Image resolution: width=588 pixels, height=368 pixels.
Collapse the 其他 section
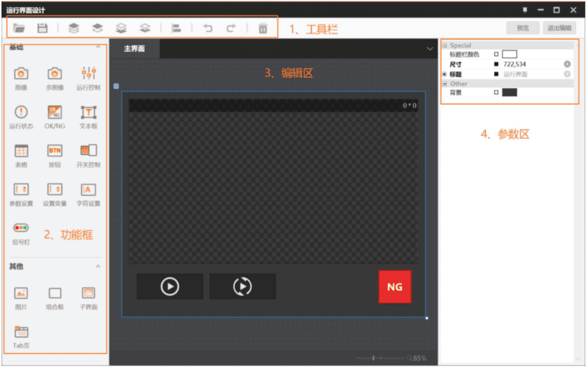pos(98,267)
